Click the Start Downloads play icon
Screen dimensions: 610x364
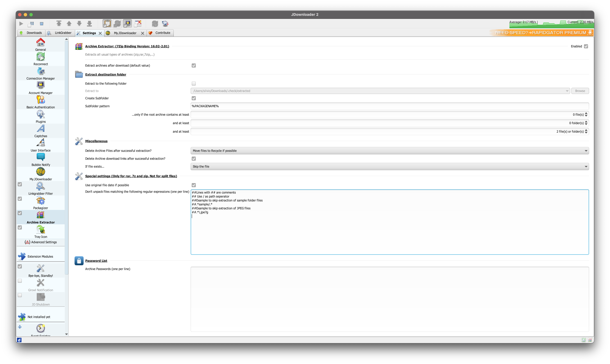21,24
